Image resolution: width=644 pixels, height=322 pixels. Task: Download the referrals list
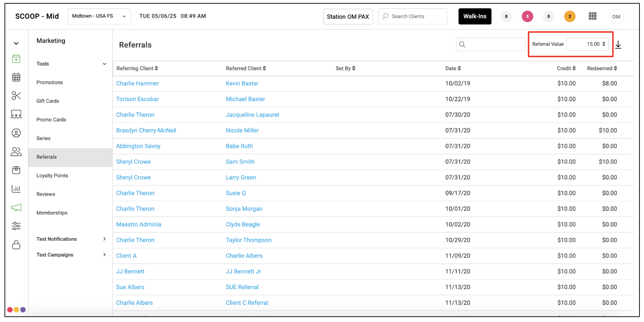618,45
